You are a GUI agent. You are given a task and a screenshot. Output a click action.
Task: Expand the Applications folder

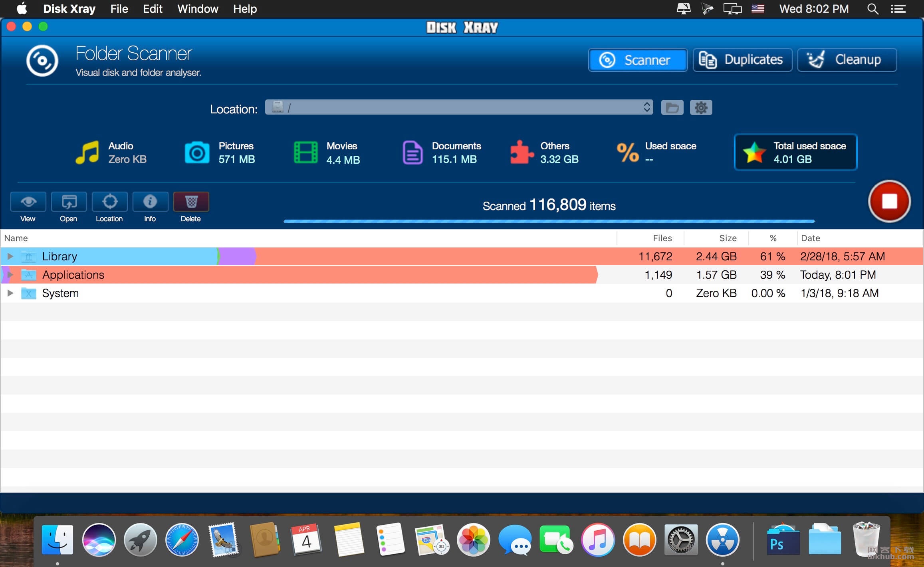[10, 275]
